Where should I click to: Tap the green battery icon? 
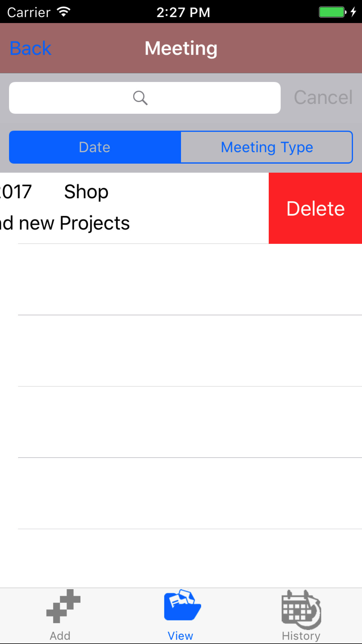tap(332, 12)
